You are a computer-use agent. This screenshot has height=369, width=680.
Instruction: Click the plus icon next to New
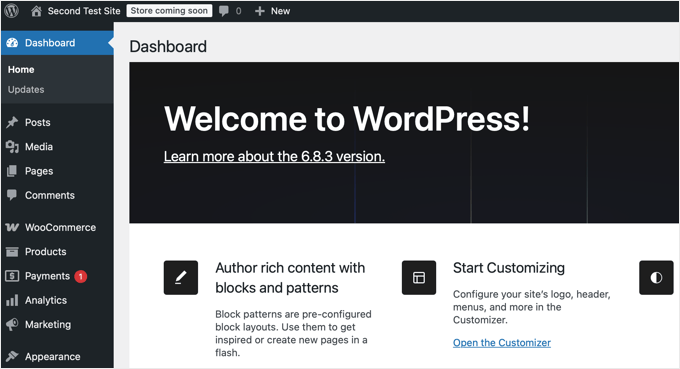(259, 11)
